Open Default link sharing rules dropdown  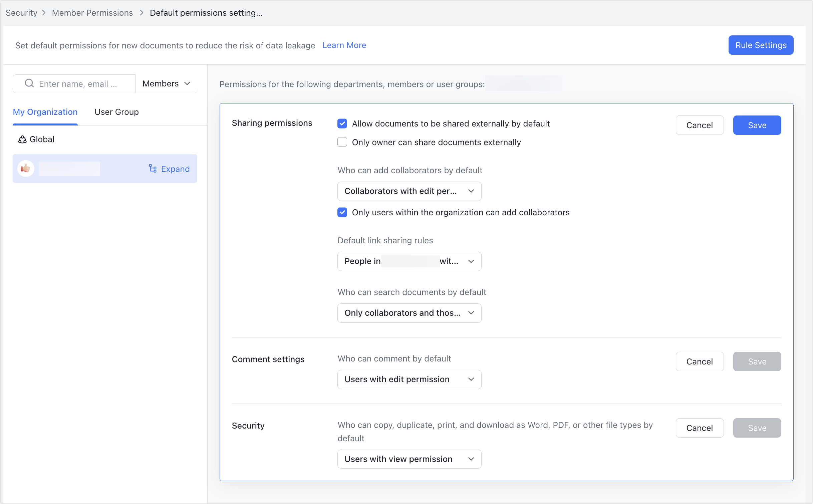409,261
